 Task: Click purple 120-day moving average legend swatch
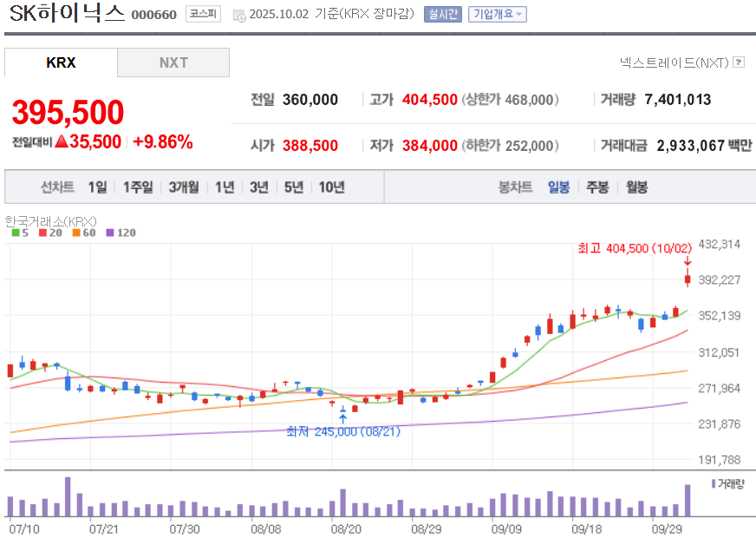click(110, 233)
